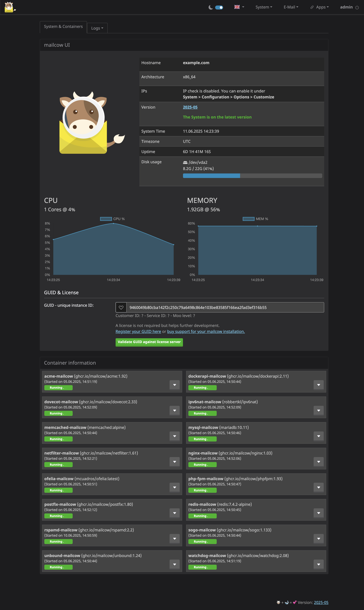Click the '1 Cores @ 4%' CPU text
The image size is (364, 610).
click(60, 210)
